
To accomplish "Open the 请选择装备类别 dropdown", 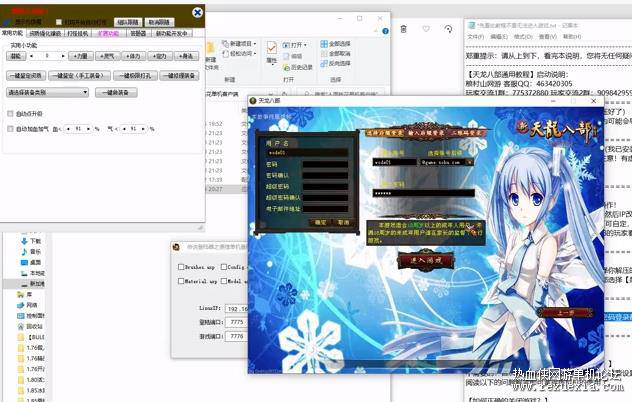I will [x=47, y=93].
